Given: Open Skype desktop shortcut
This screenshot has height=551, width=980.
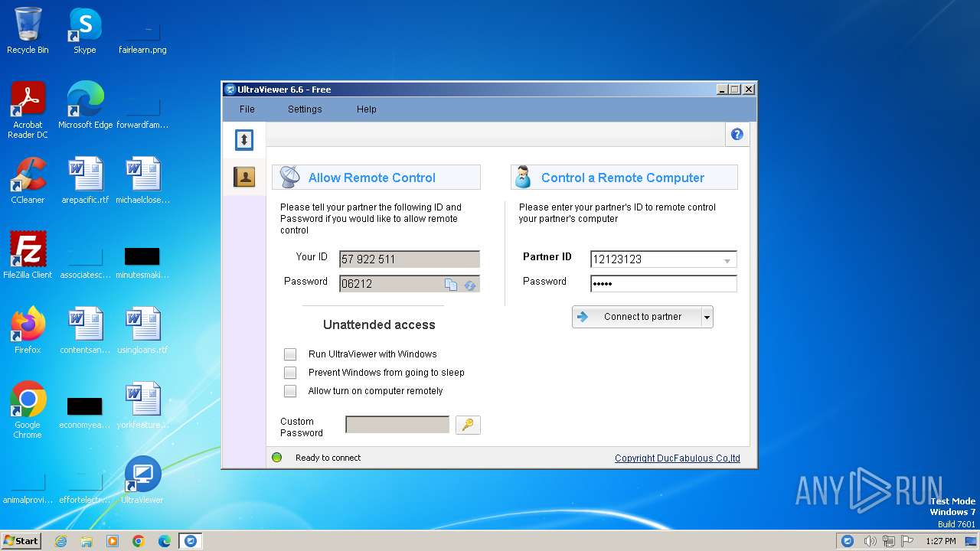Looking at the screenshot, I should tap(85, 31).
